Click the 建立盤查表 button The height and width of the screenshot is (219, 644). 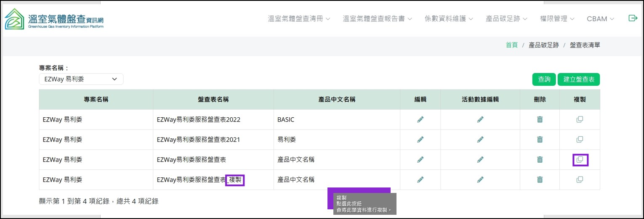(578, 79)
